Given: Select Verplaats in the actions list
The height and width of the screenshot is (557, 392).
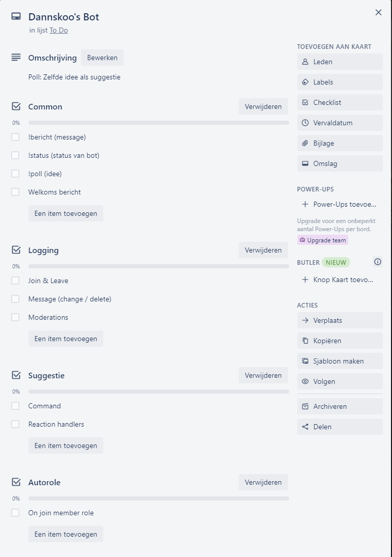Looking at the screenshot, I should [340, 320].
